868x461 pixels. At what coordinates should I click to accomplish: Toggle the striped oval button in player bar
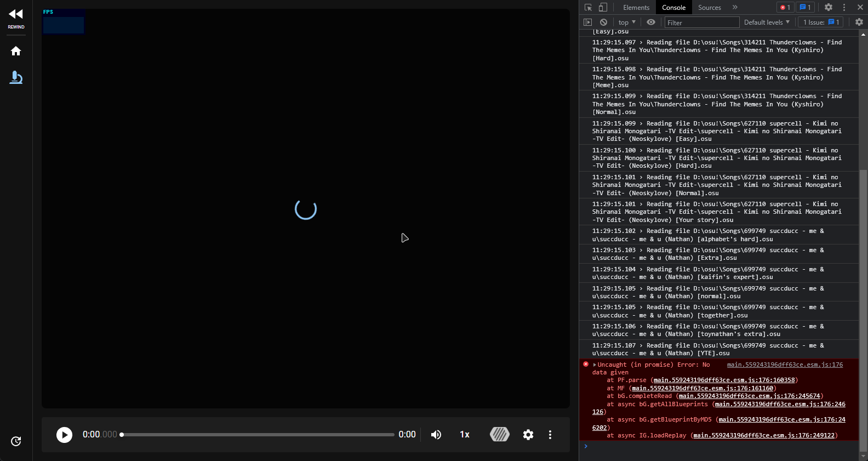(499, 435)
